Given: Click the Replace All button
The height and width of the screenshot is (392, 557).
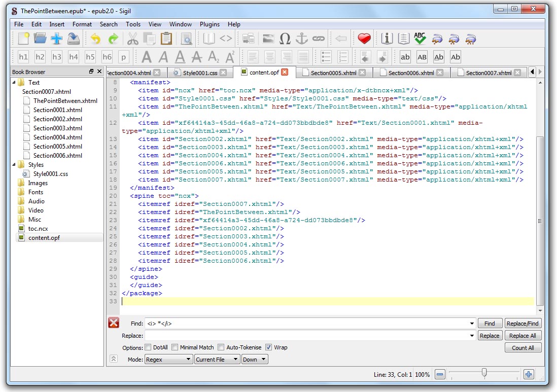Looking at the screenshot, I should [x=523, y=336].
